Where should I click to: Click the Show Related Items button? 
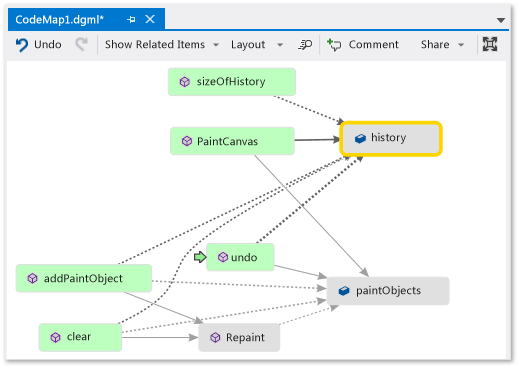point(155,45)
